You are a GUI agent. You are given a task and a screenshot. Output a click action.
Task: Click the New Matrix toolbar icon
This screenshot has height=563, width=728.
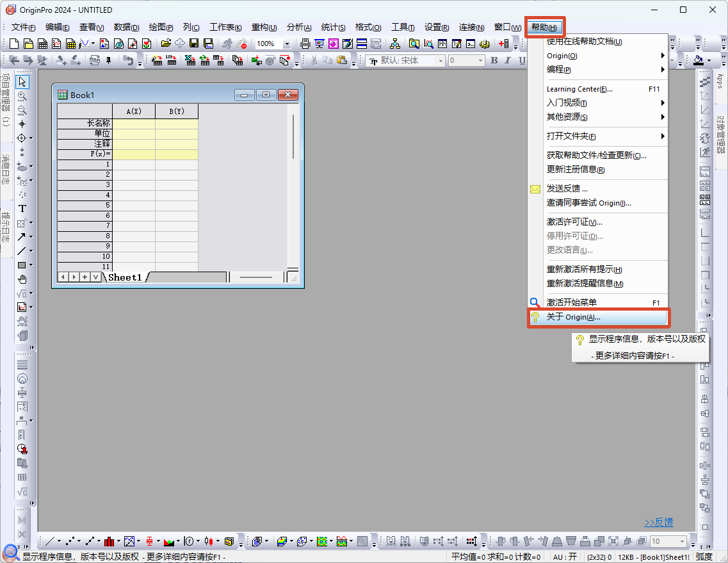70,44
